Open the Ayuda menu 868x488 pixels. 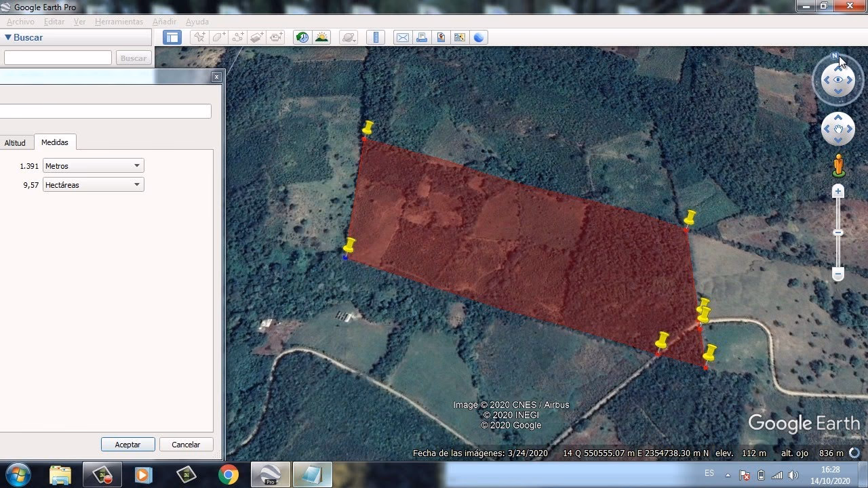click(x=197, y=22)
